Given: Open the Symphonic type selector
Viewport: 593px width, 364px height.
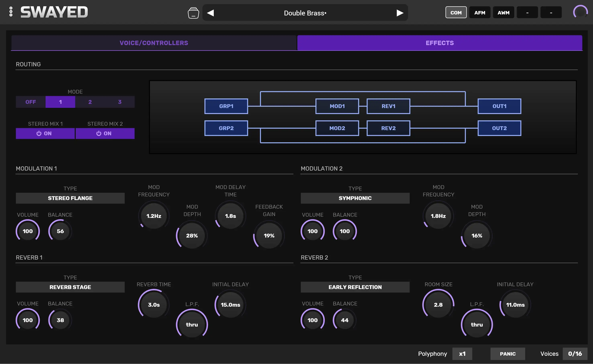Looking at the screenshot, I should [x=355, y=198].
